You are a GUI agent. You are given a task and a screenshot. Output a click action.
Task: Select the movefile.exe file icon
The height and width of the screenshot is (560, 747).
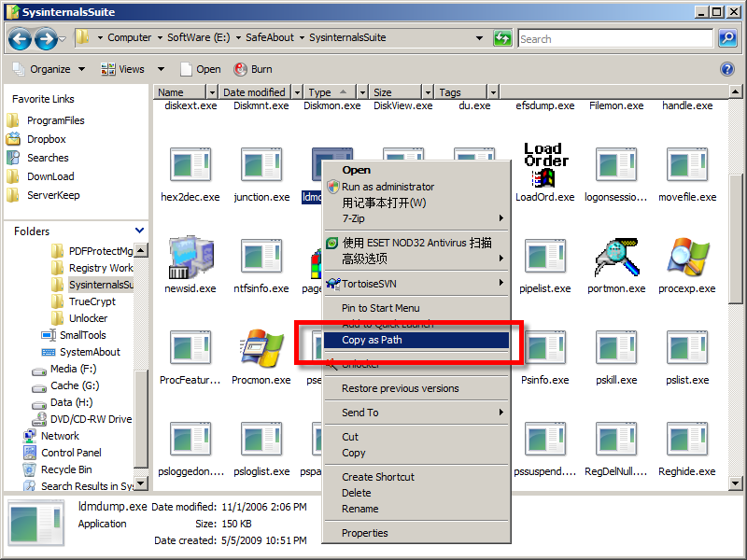pos(687,164)
